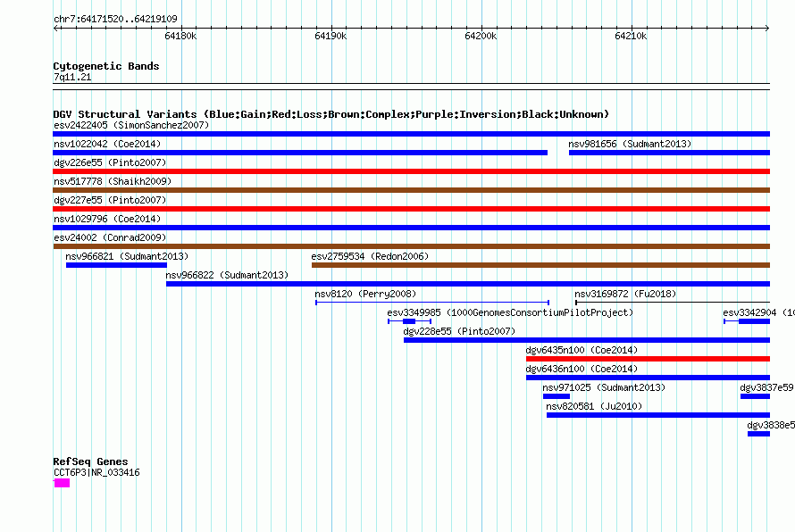This screenshot has width=795, height=532.
Task: Click the RefSeq Genes track title
Action: tap(90, 461)
